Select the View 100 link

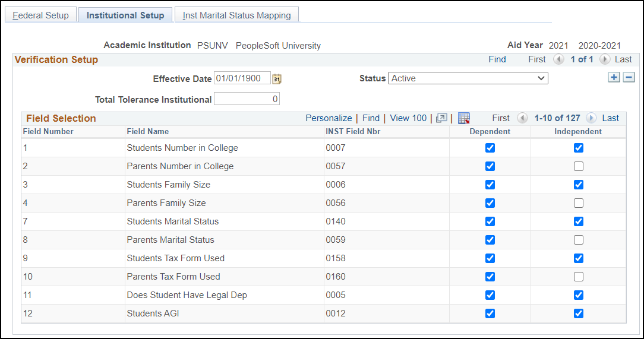coord(408,118)
